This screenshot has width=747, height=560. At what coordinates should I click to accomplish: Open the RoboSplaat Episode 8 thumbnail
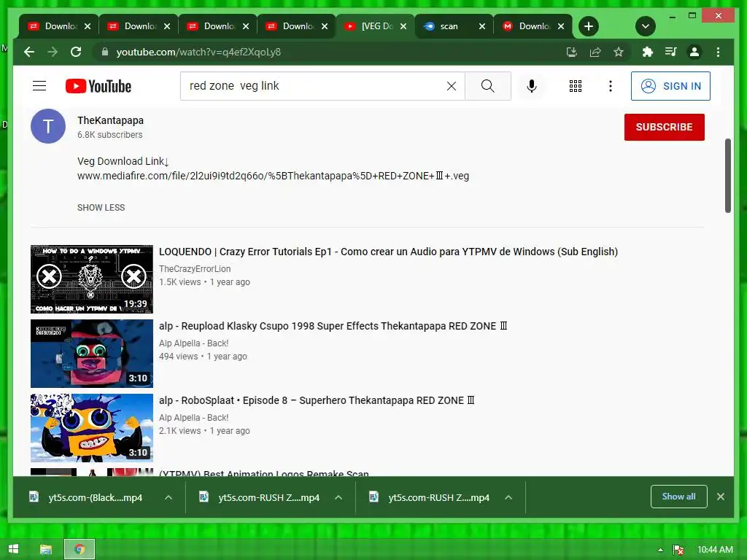point(92,427)
